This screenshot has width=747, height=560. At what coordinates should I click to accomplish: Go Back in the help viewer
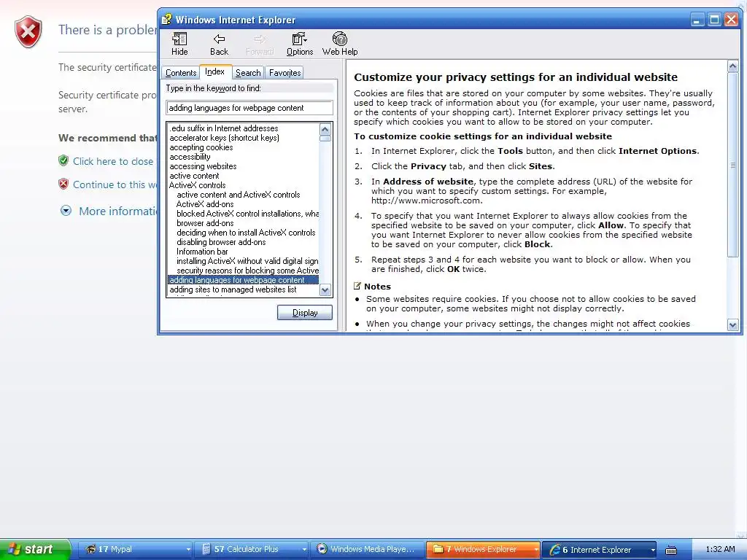219,44
